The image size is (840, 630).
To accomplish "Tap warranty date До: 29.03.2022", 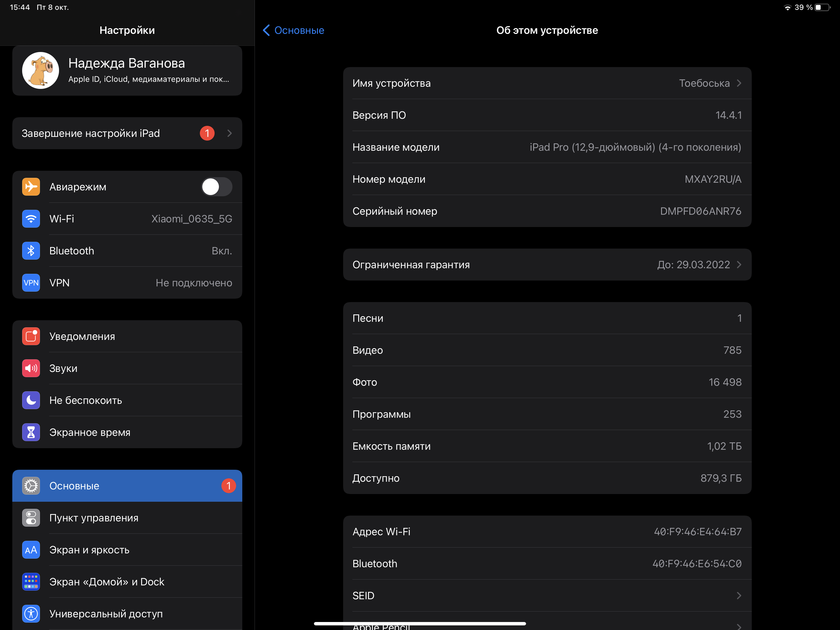I will [693, 265].
